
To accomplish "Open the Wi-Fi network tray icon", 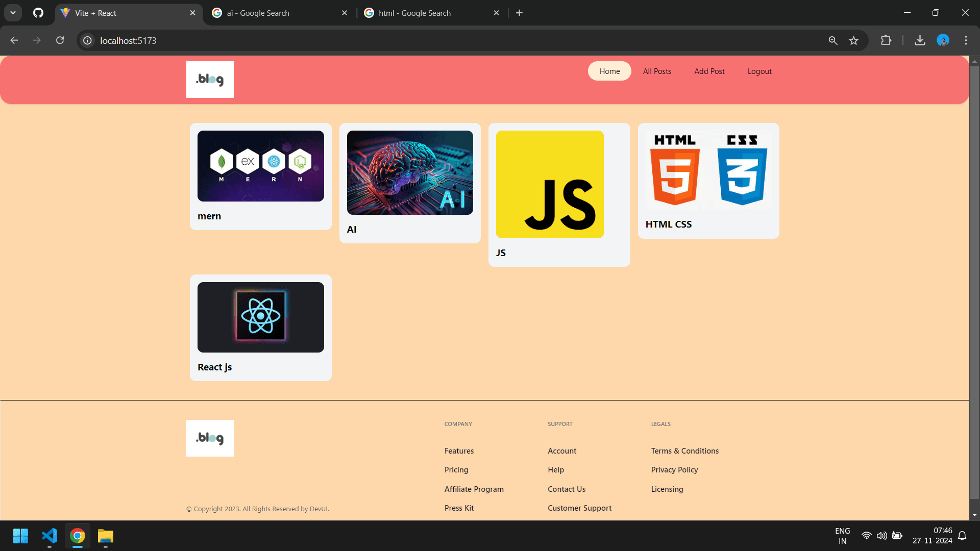I will click(866, 536).
